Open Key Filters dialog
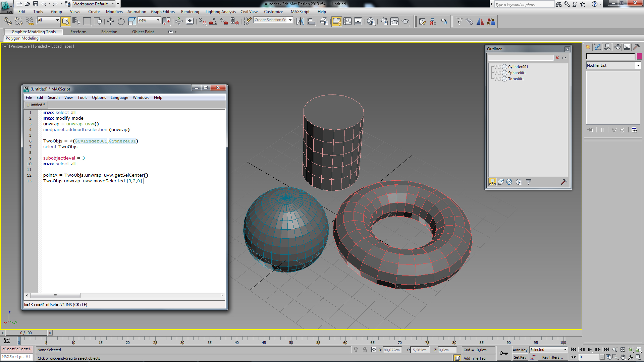644x362 pixels. 552,357
